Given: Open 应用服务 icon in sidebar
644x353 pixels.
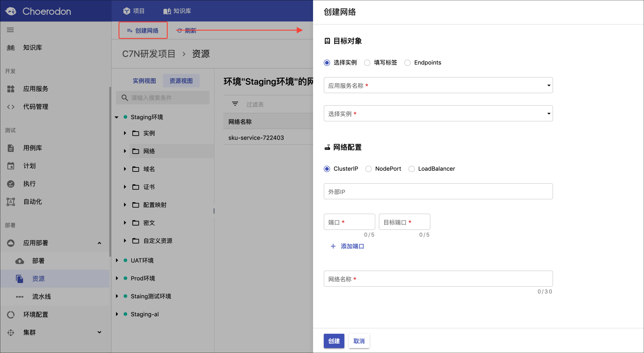Looking at the screenshot, I should click(11, 89).
